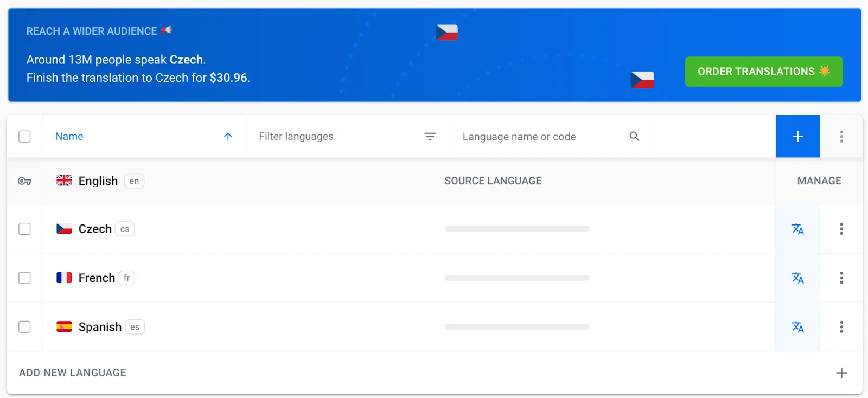Tick the Spanish language checkbox
This screenshot has width=868, height=398.
pyautogui.click(x=24, y=327)
